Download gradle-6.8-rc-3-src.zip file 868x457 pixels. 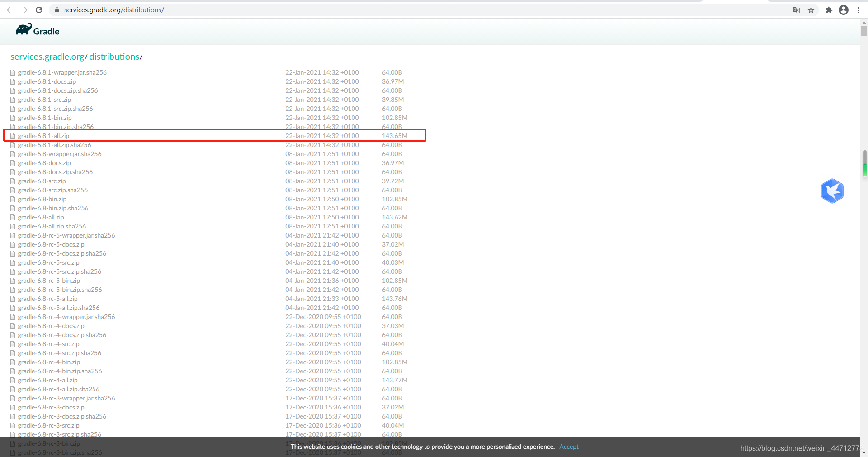coord(48,425)
